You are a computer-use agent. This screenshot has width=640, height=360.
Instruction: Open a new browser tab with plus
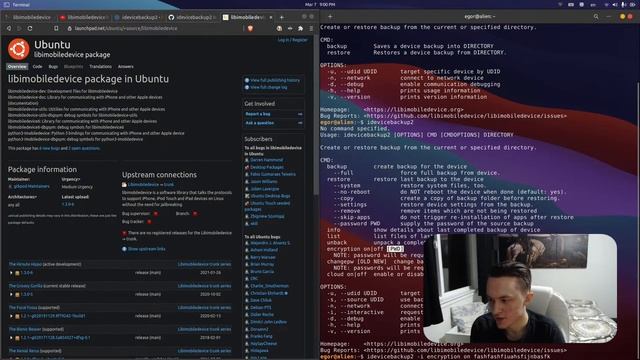[282, 17]
